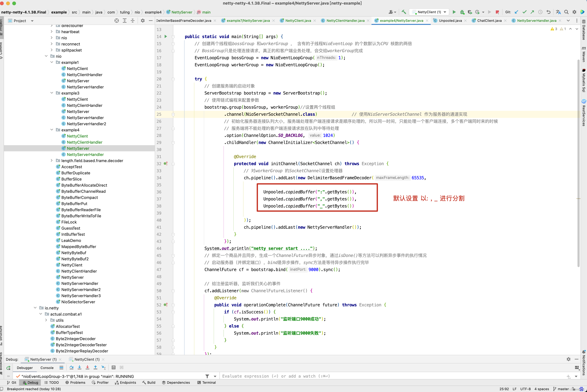Image resolution: width=587 pixels, height=392 pixels.
Task: Click the Git update project arrow
Action: point(517,12)
